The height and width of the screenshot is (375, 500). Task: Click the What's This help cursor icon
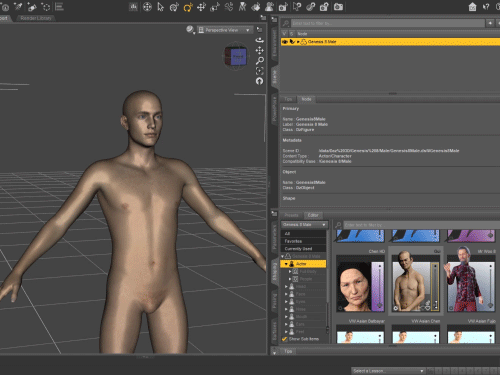(486, 7)
